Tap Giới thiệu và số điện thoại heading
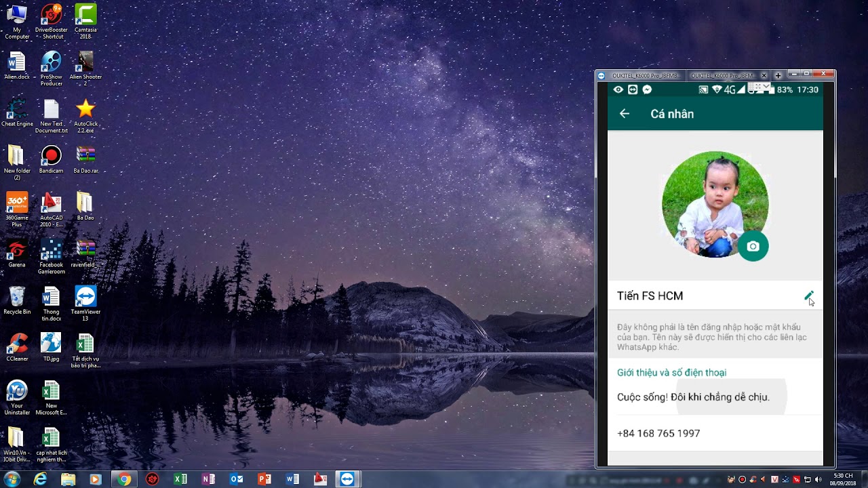This screenshot has width=868, height=488. (671, 373)
